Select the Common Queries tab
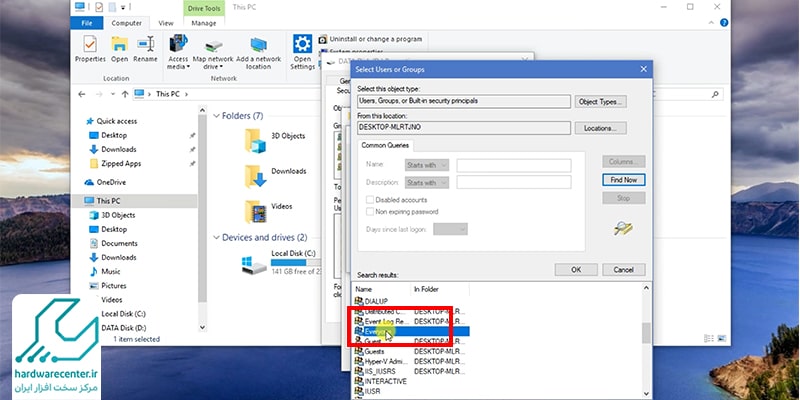Viewport: 800px width, 400px height. [x=385, y=145]
